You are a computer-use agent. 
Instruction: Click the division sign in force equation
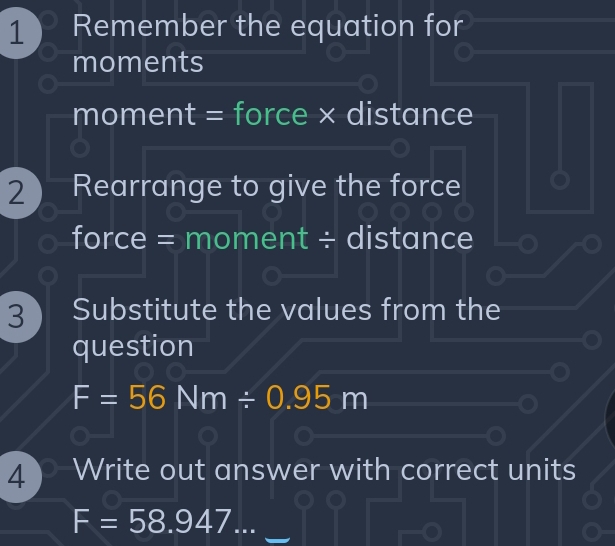pyautogui.click(x=327, y=238)
